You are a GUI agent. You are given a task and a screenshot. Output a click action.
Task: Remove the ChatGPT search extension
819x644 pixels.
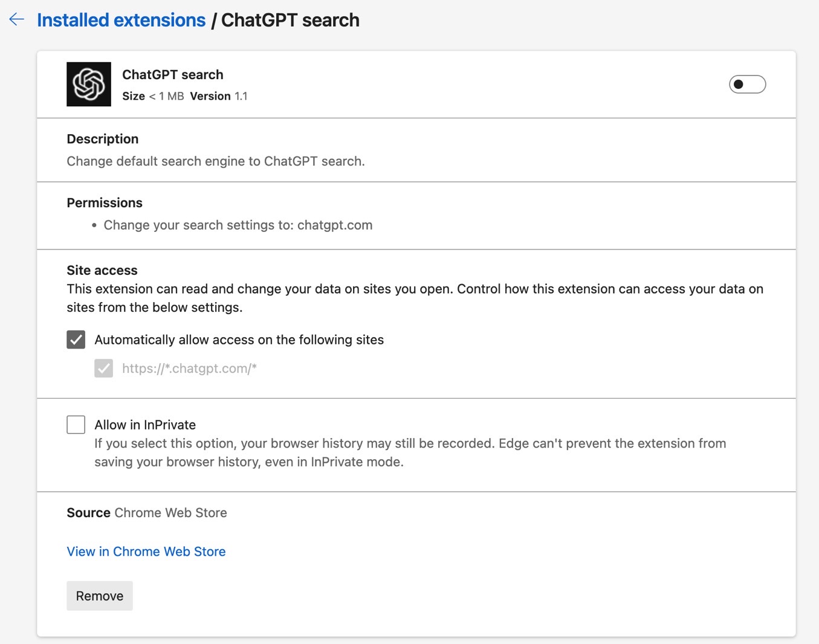coord(100,596)
